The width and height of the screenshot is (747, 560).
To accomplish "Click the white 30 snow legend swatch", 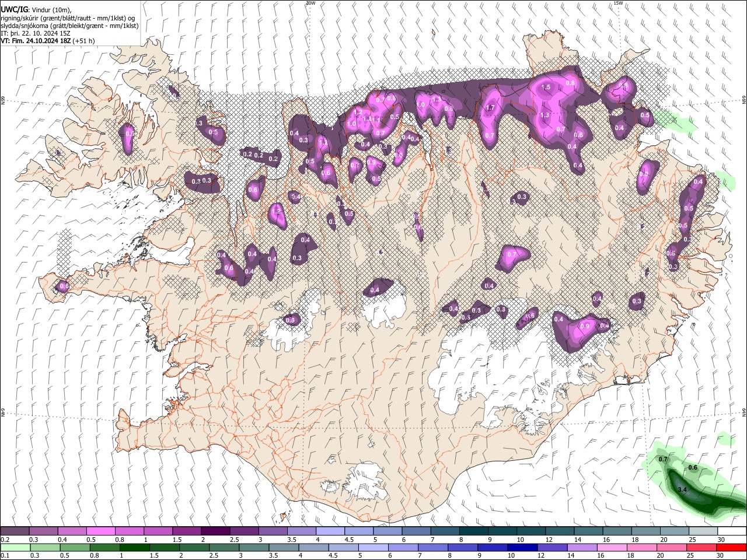I will (x=731, y=531).
